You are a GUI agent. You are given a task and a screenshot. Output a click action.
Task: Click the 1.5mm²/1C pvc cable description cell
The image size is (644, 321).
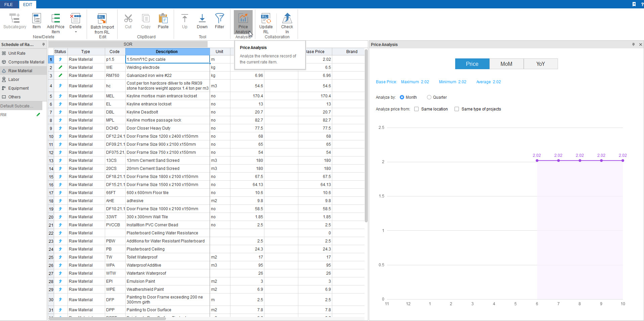pos(167,59)
